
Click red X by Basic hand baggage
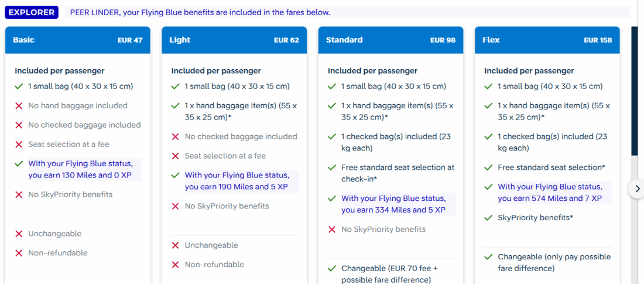pyautogui.click(x=19, y=106)
